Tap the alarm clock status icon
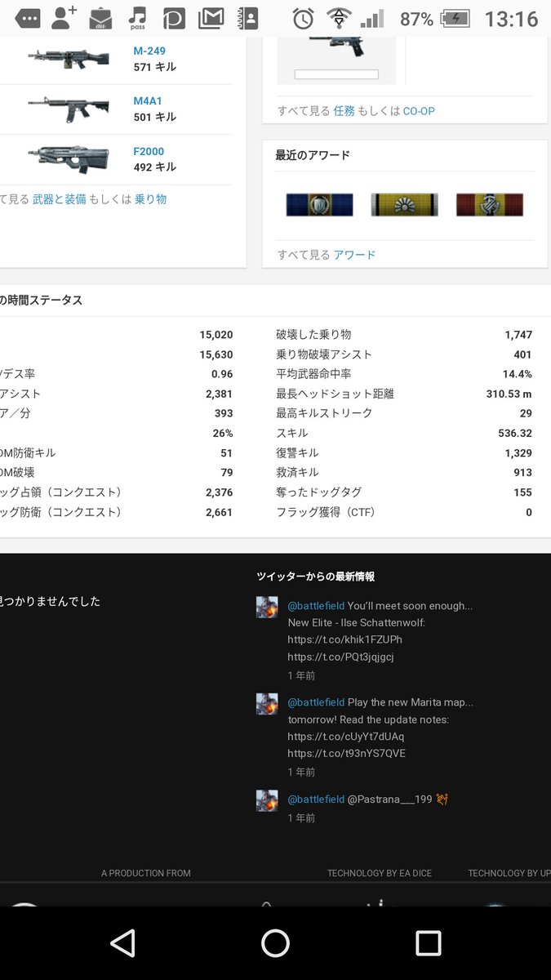 [x=304, y=19]
